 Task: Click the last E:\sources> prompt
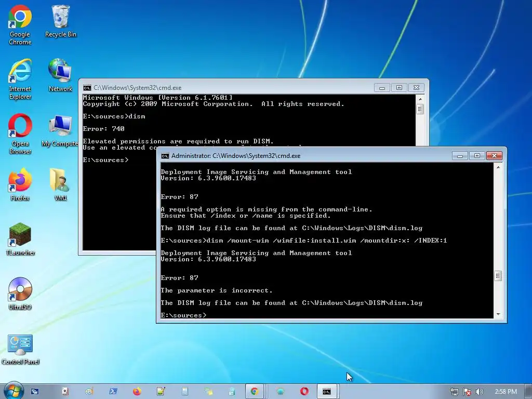click(x=183, y=315)
